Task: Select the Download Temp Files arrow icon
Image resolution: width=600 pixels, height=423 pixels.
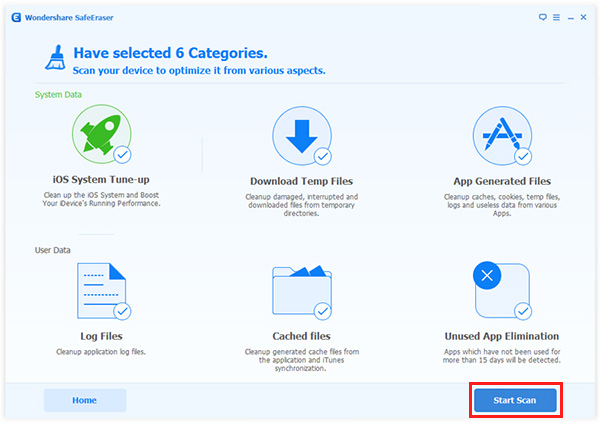Action: click(x=300, y=134)
